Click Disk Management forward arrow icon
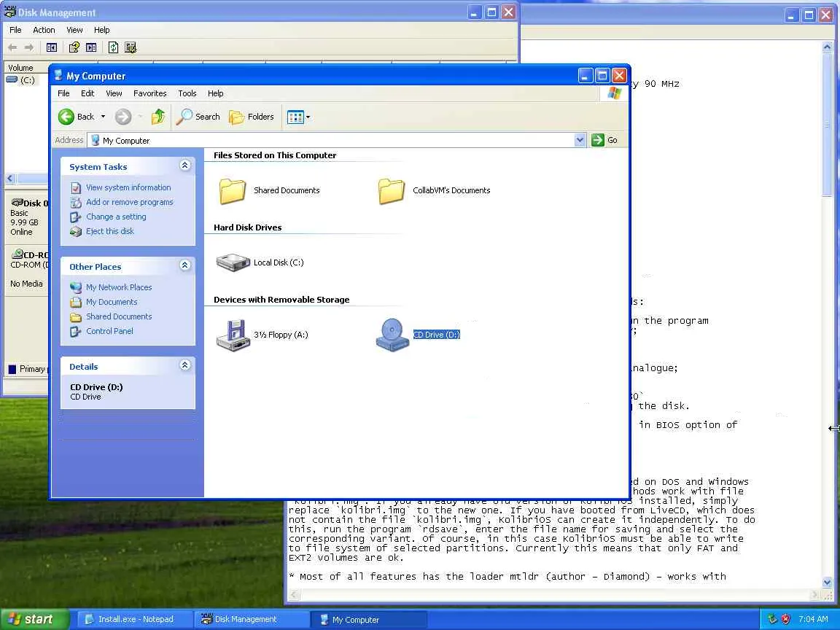Viewport: 840px width, 630px height. pos(29,47)
